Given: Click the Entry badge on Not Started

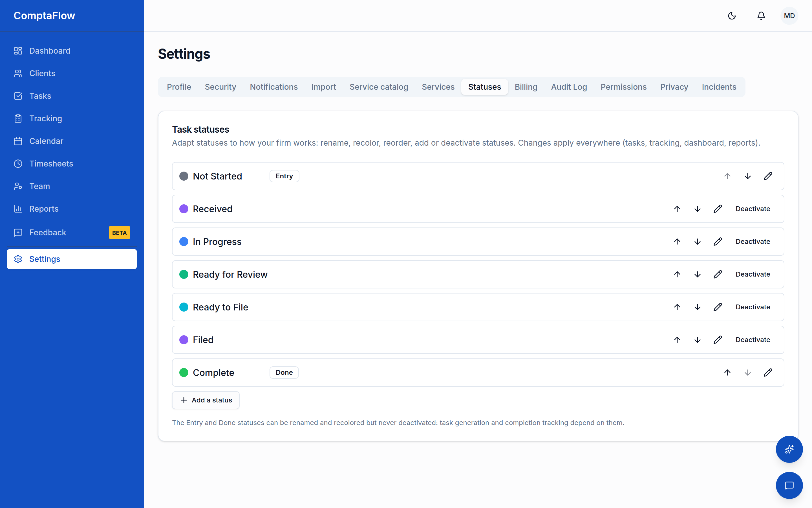Looking at the screenshot, I should (x=284, y=176).
